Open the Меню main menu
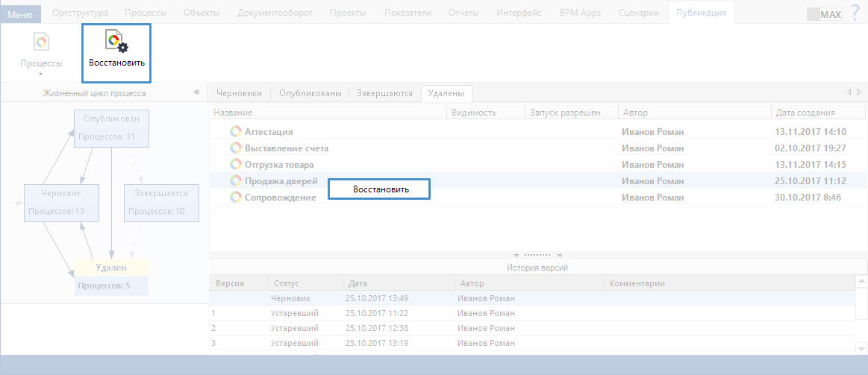Image resolution: width=868 pixels, height=375 pixels. (20, 14)
